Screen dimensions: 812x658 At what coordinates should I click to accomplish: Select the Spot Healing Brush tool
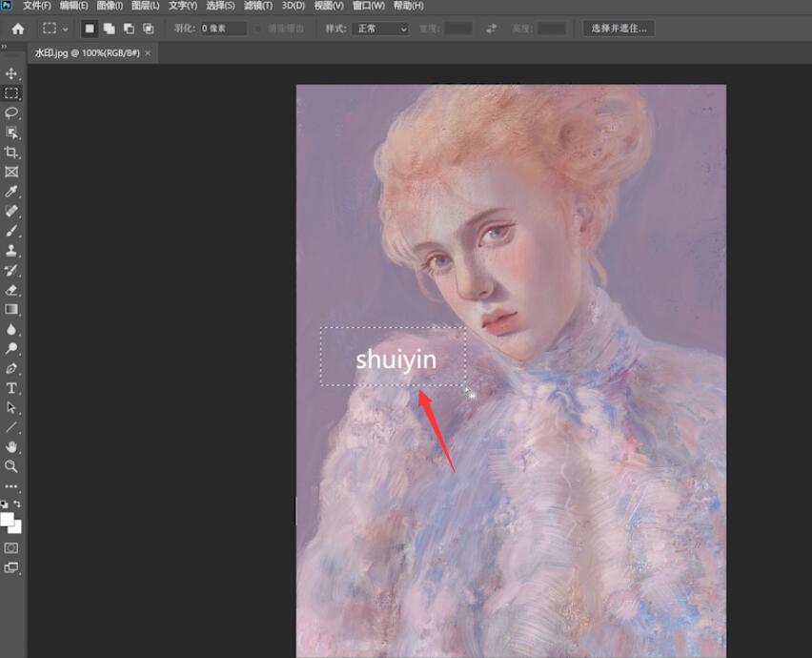[x=10, y=211]
